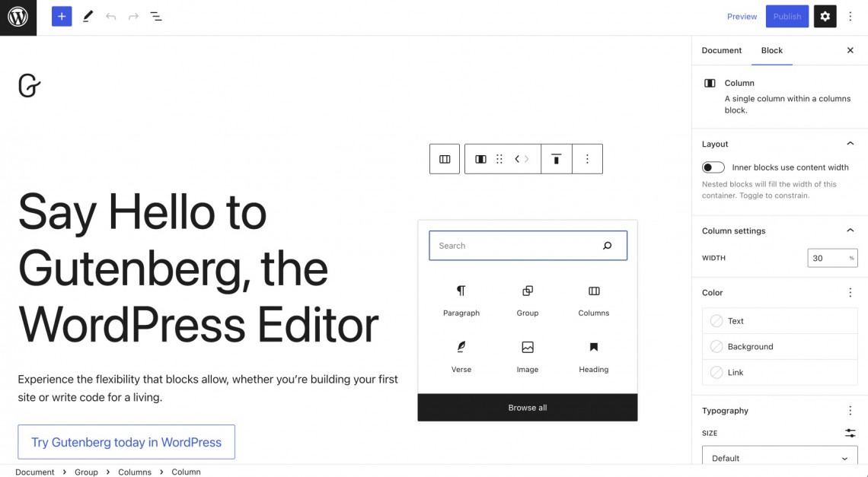The height and width of the screenshot is (477, 868).
Task: Open the font Size dropdown set to Default
Action: point(779,458)
